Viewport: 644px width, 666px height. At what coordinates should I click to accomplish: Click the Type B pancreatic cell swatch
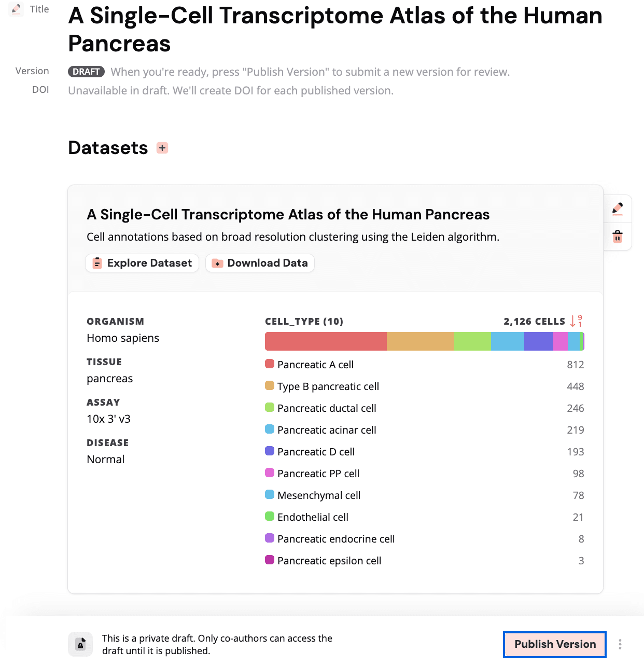tap(270, 386)
